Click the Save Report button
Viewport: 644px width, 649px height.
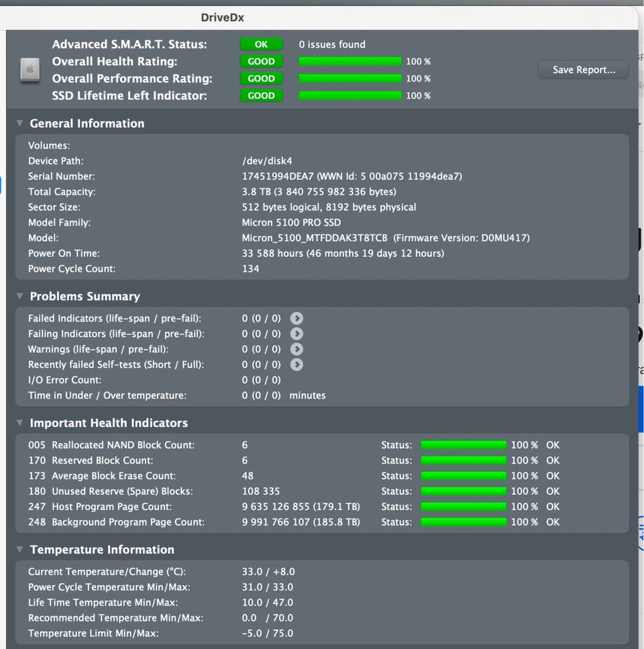[584, 70]
